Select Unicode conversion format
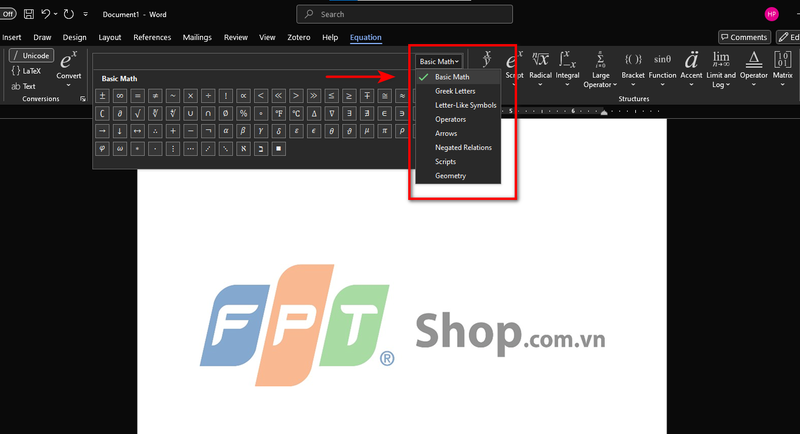This screenshot has height=434, width=800. [x=32, y=56]
